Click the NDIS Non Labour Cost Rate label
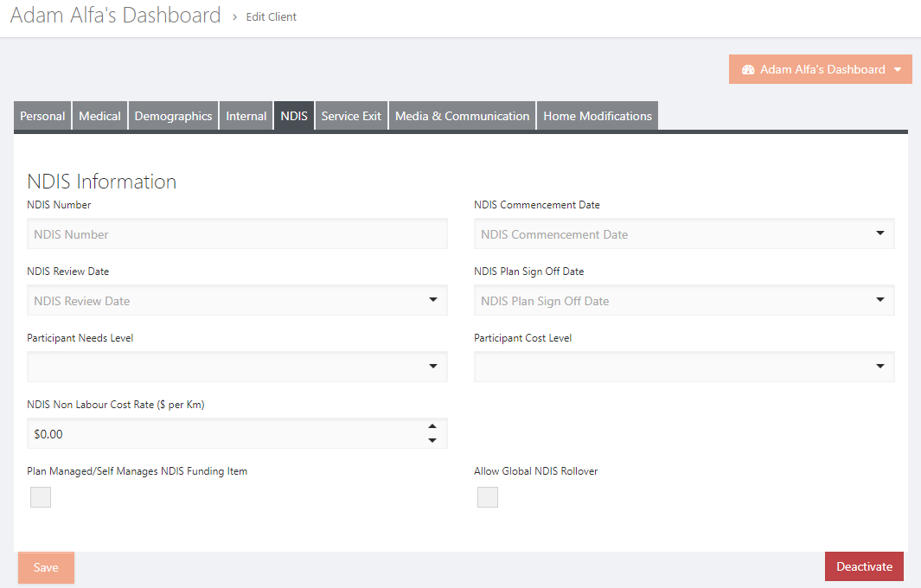The image size is (921, 588). (x=116, y=405)
